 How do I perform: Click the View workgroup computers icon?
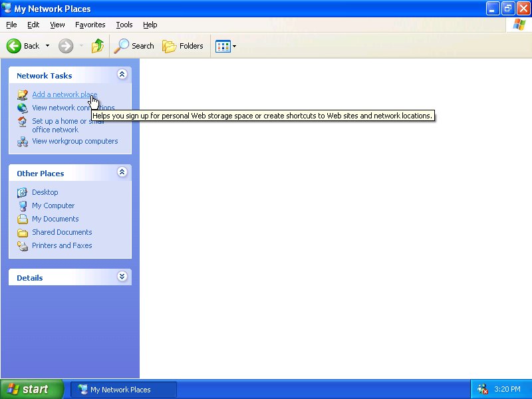[x=23, y=141]
